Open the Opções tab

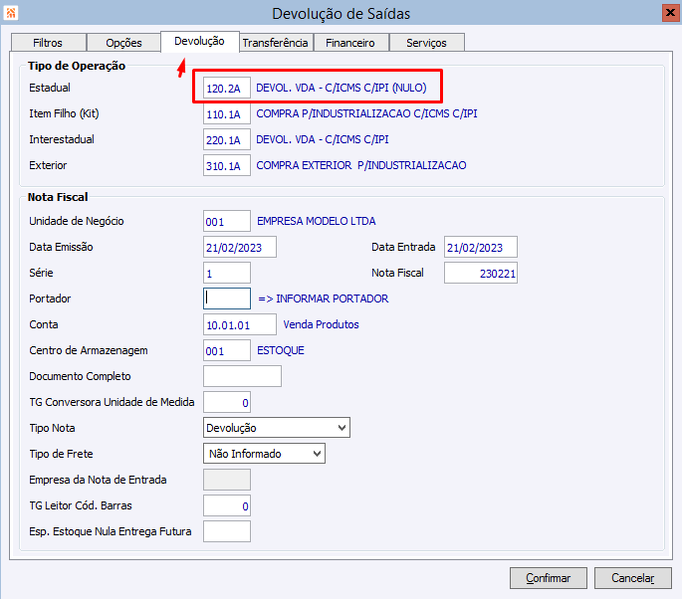click(x=124, y=43)
